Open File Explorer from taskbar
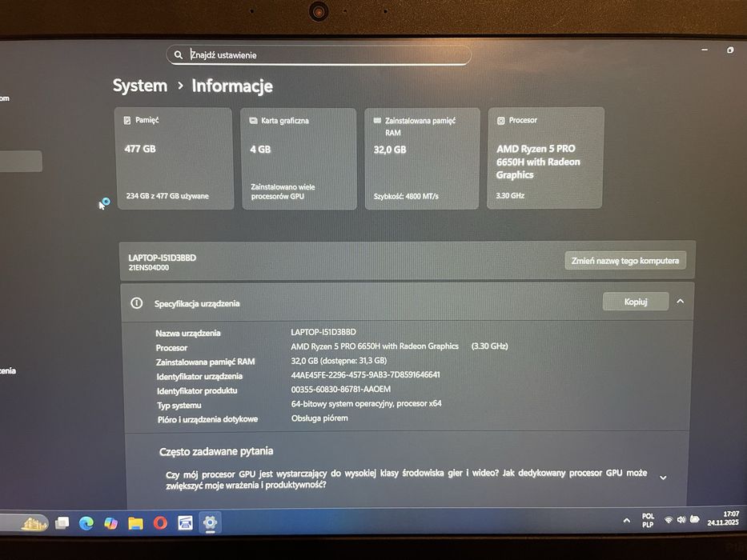This screenshot has width=747, height=560. point(136,524)
